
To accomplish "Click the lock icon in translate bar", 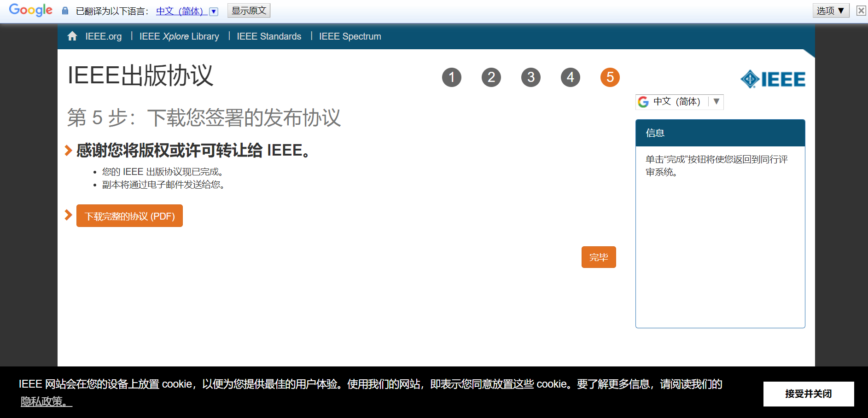I will click(x=65, y=11).
